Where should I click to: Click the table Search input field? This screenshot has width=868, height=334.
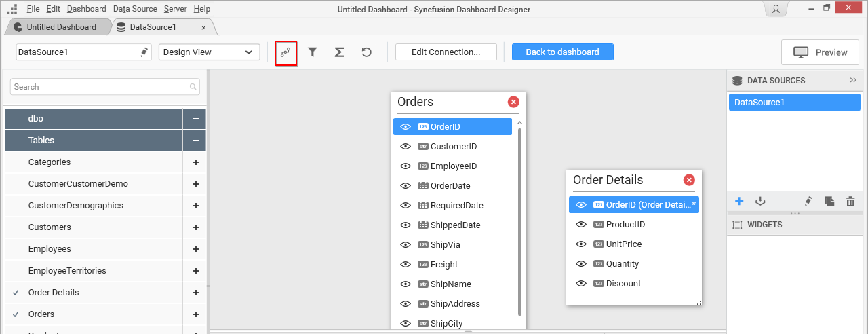[100, 87]
